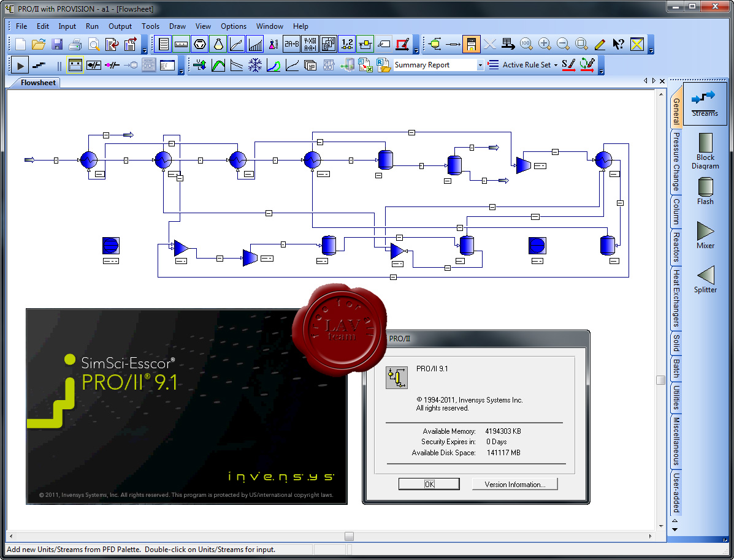Close the Flowsheet tab with X
Screen dimensions: 734x560
coord(662,81)
